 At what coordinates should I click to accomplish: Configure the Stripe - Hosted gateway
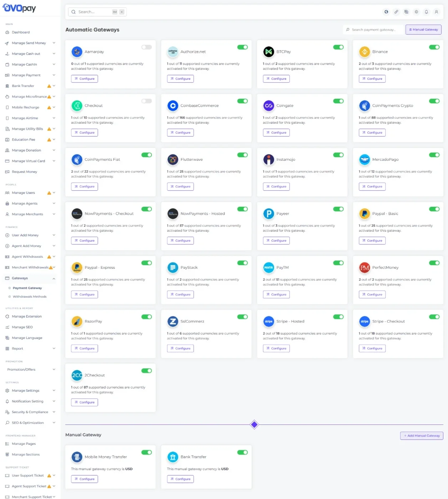pos(276,349)
